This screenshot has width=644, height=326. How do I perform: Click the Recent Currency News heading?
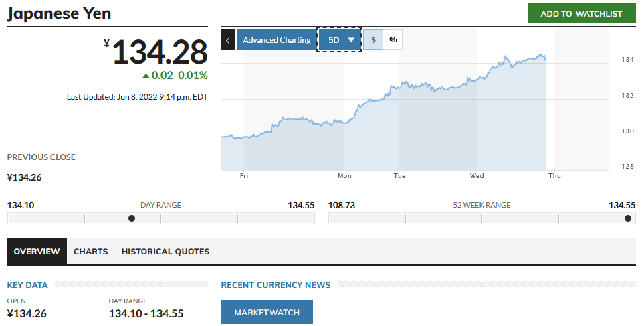coord(276,285)
